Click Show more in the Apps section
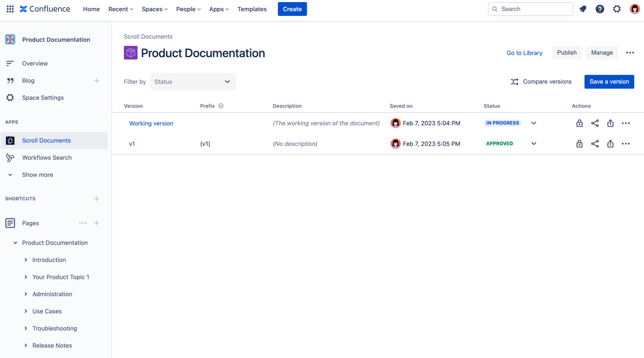The height and width of the screenshot is (358, 644). (x=37, y=174)
